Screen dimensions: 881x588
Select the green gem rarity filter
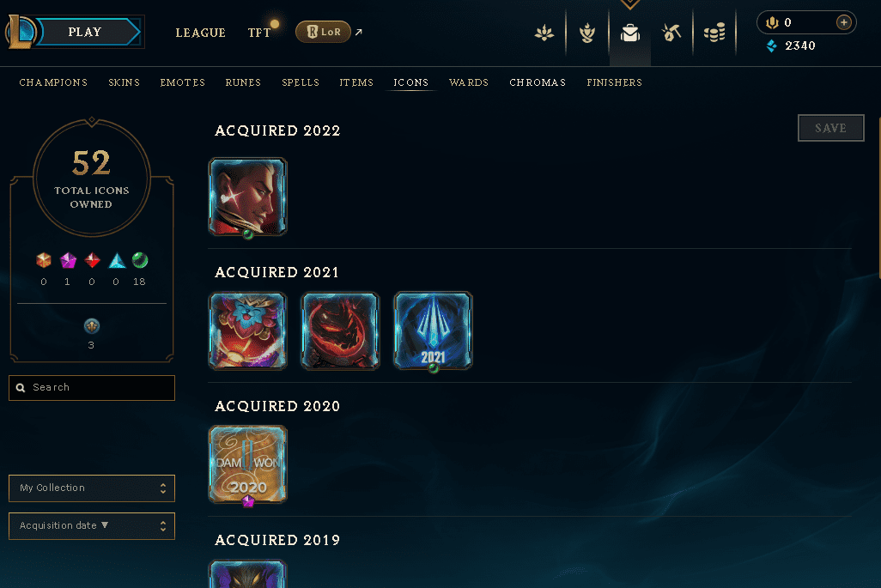point(139,260)
